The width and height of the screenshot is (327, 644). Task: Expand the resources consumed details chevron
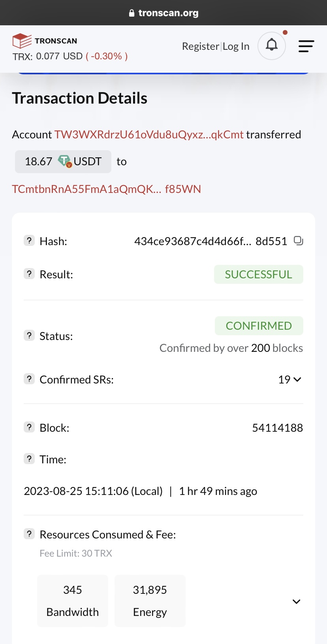tap(296, 601)
